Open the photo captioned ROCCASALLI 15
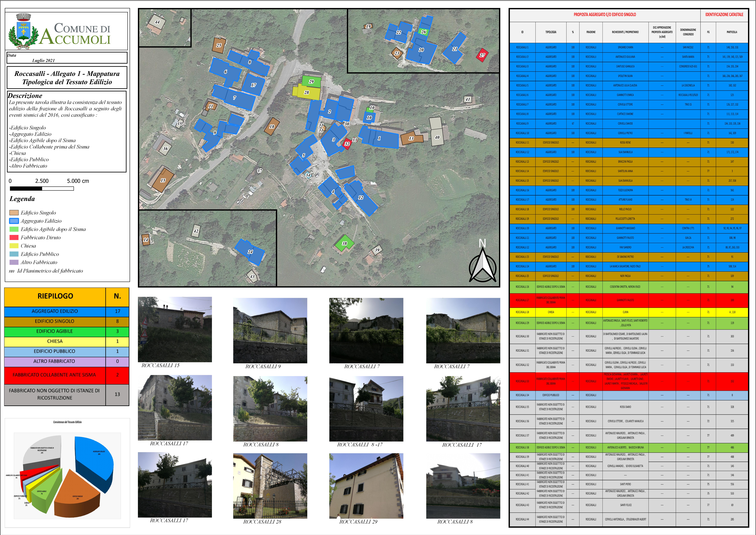 point(175,329)
